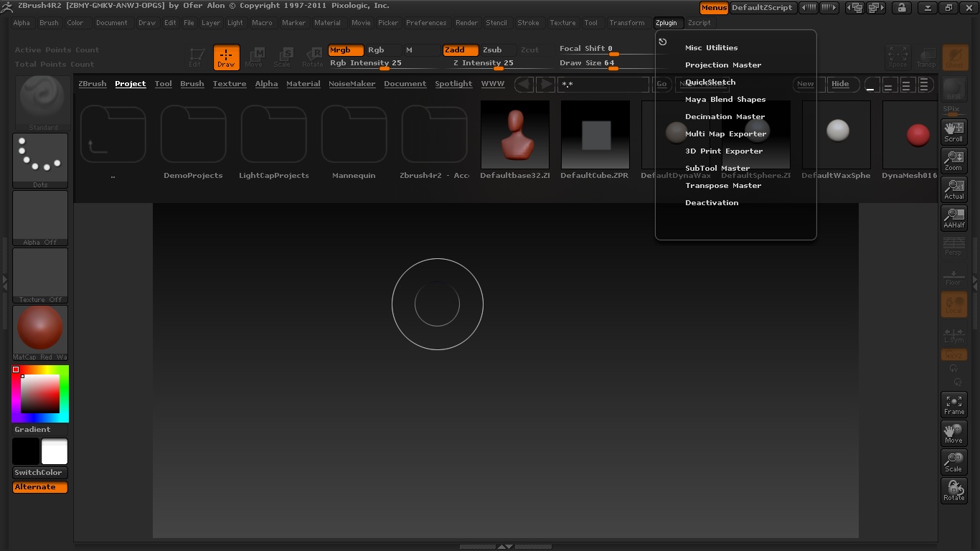This screenshot has height=551, width=980.
Task: Open the MatCap Red Wax material selector
Action: coord(40,333)
